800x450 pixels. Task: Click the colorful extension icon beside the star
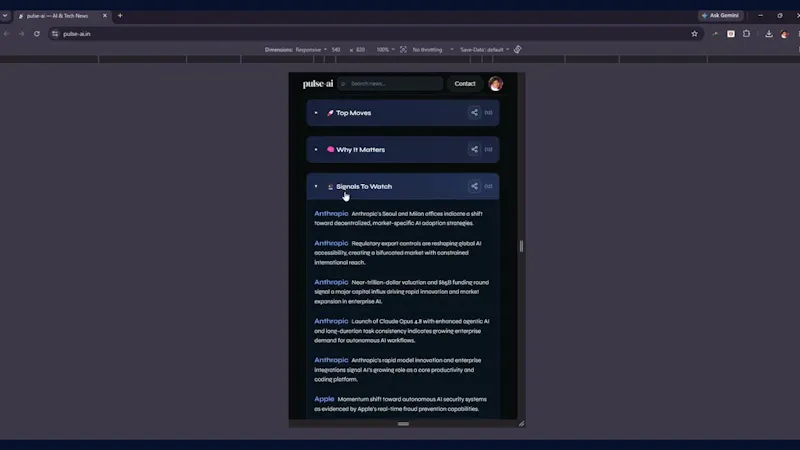coord(715,34)
